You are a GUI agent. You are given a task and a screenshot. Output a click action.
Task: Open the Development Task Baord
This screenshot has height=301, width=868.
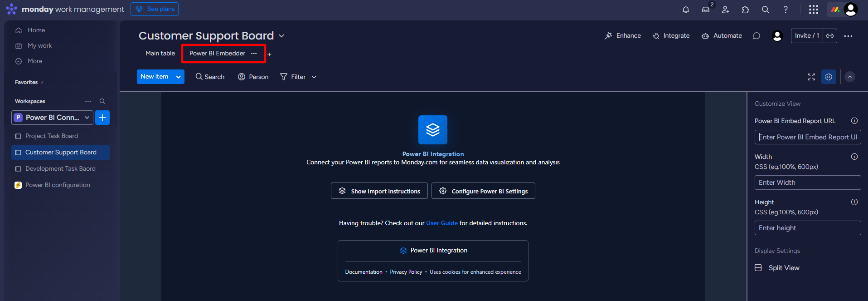60,169
